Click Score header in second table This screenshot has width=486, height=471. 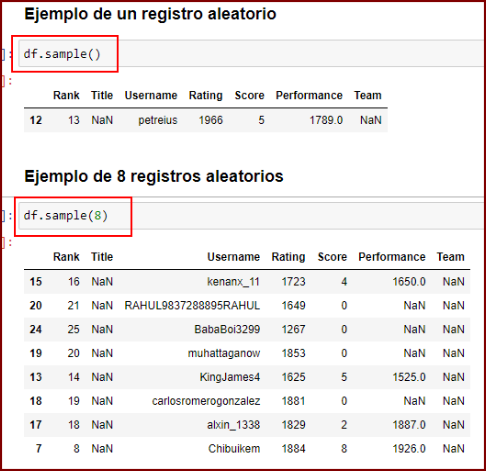pyautogui.click(x=332, y=257)
